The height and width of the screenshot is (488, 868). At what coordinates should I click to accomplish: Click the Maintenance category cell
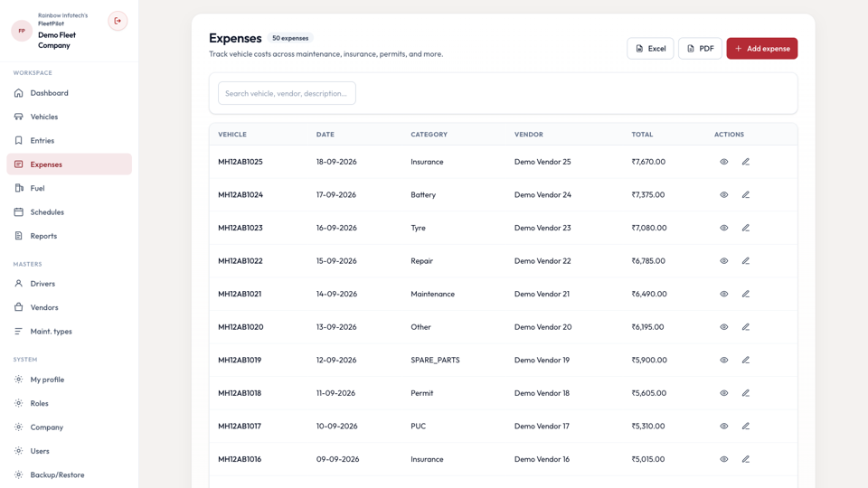click(432, 294)
